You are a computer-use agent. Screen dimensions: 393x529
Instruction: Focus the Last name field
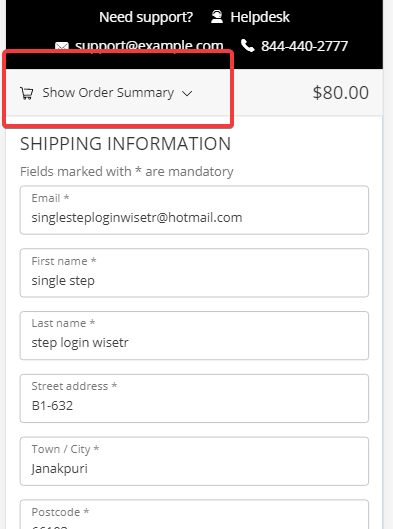[194, 336]
